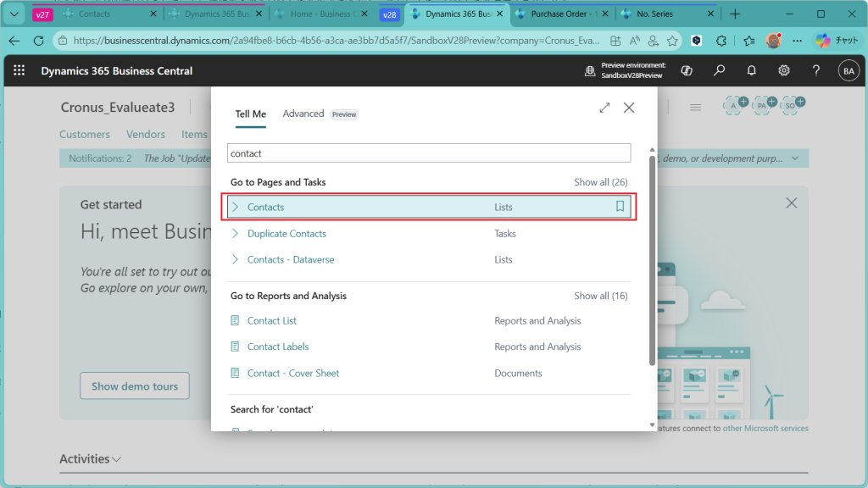Focus the search field containing contact
This screenshot has height=488, width=868.
[428, 153]
